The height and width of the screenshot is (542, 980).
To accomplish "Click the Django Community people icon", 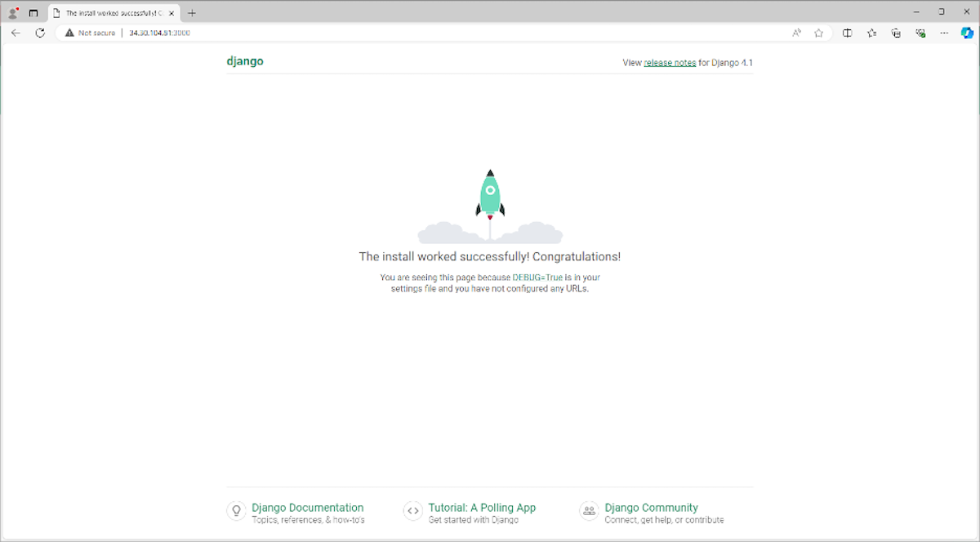I will (x=589, y=511).
